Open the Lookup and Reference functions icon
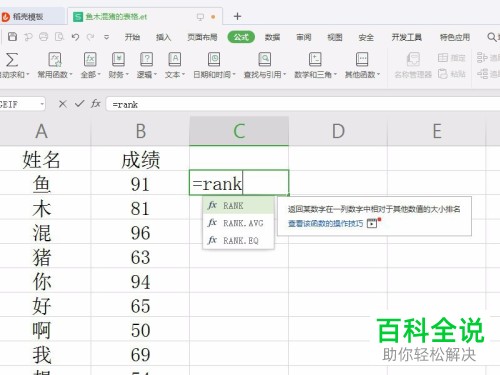The height and width of the screenshot is (375, 500). 265,60
